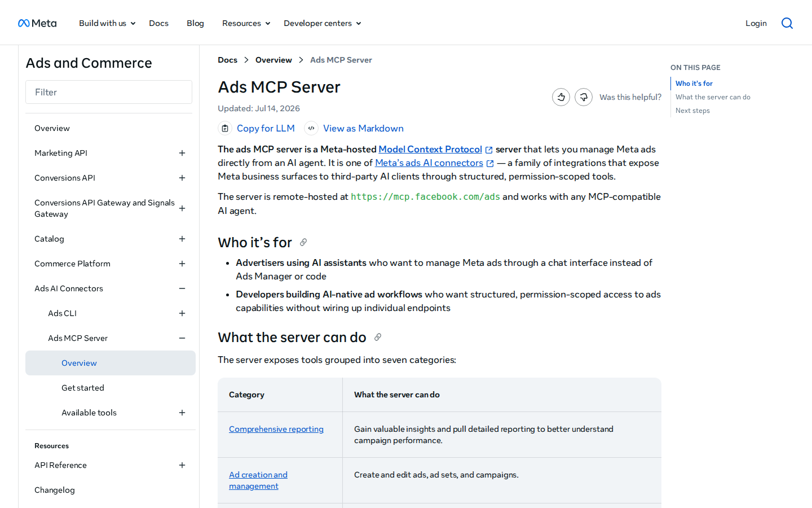
Task: Open the Get started page
Action: [83, 388]
